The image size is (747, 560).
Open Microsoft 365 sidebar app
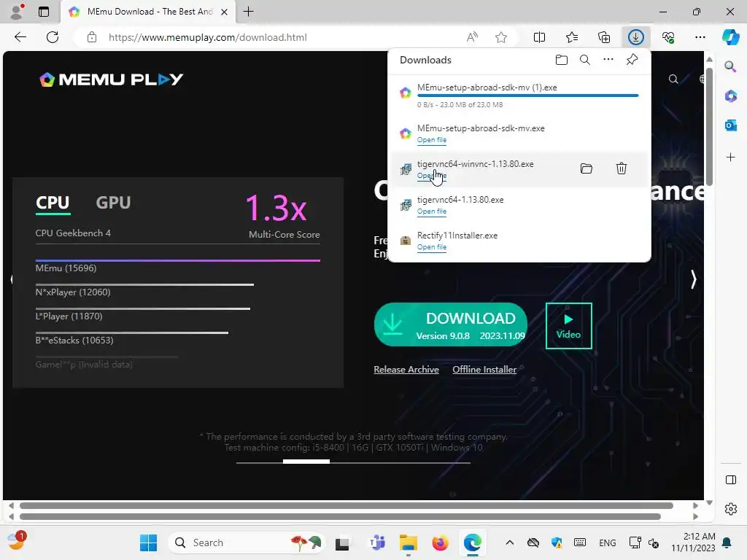coord(730,96)
